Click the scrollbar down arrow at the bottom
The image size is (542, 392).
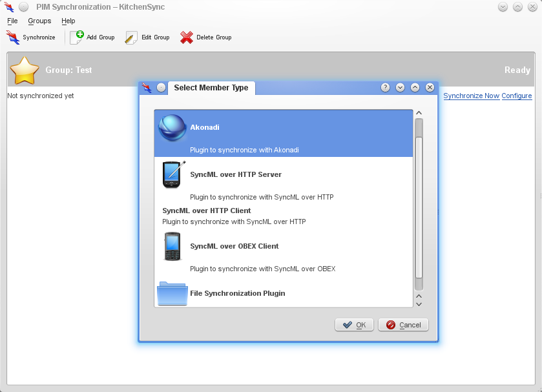(x=419, y=305)
